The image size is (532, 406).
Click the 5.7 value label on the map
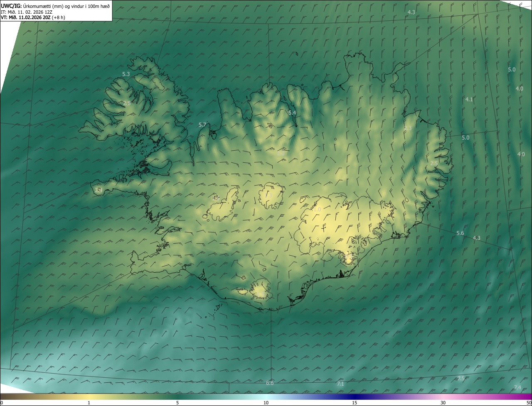click(x=202, y=125)
